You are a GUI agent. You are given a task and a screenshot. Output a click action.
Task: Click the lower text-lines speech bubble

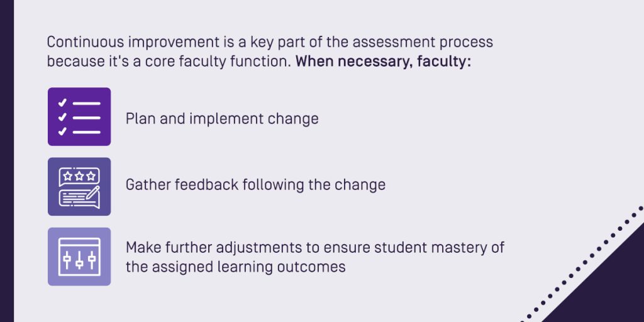[x=79, y=199]
